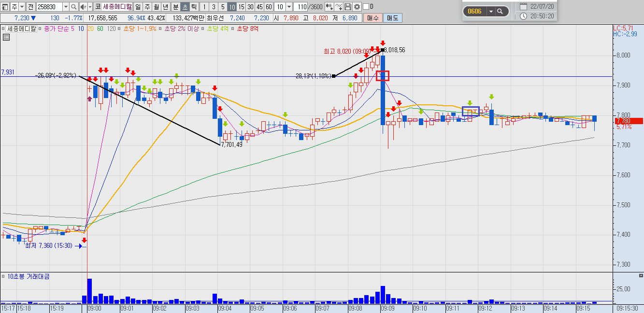Click the 초당 2% 이상 indicator legend
Viewport: 644px width, 313px height.
tap(181, 28)
